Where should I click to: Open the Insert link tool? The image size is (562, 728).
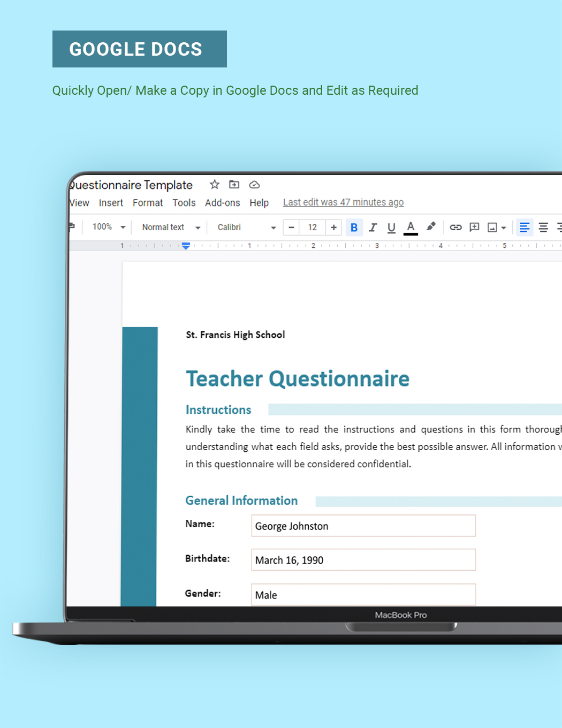(455, 227)
